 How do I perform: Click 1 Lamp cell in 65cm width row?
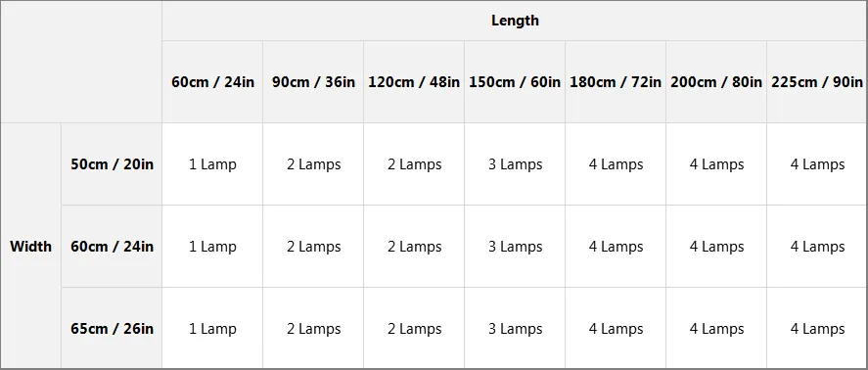pyautogui.click(x=212, y=328)
